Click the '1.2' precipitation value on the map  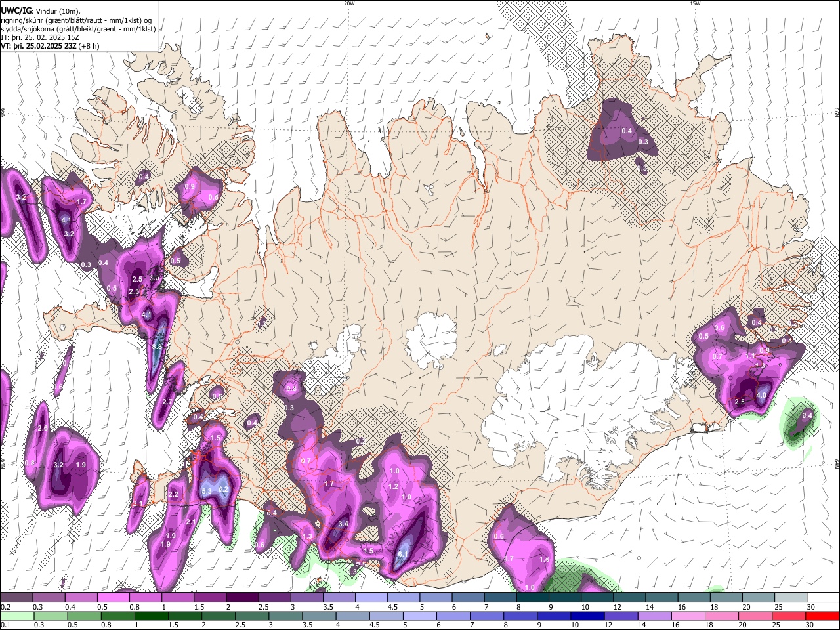click(394, 486)
